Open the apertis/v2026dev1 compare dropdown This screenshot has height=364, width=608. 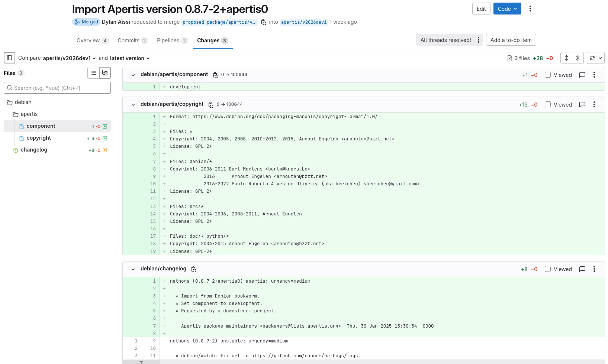70,58
